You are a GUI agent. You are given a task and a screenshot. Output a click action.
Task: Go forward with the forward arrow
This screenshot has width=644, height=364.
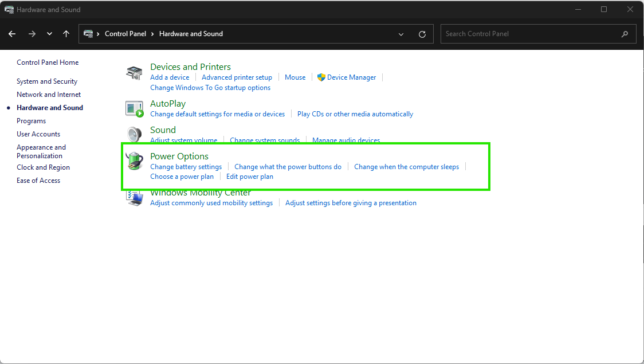32,34
